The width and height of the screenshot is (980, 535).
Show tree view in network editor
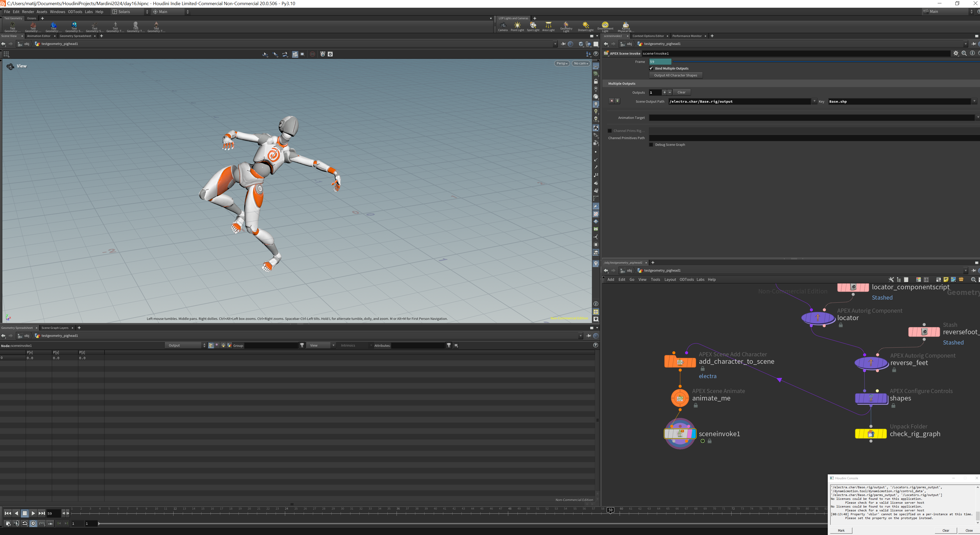tap(899, 280)
